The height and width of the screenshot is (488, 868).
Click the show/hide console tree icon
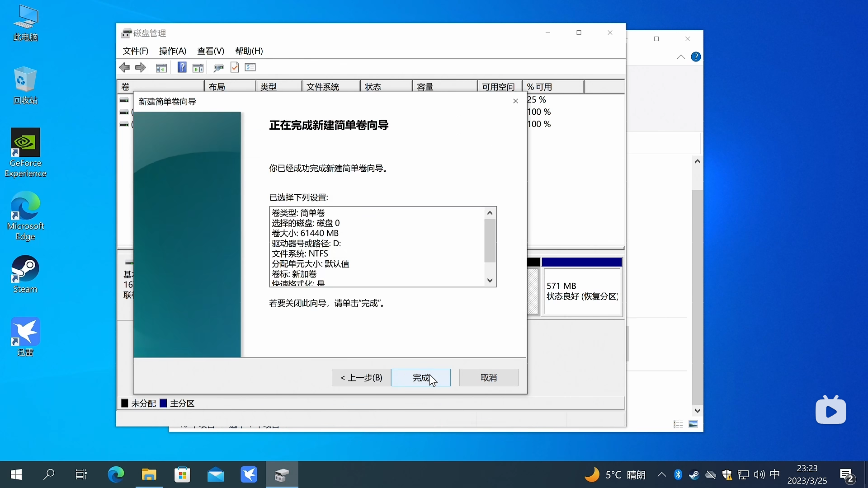pos(161,67)
